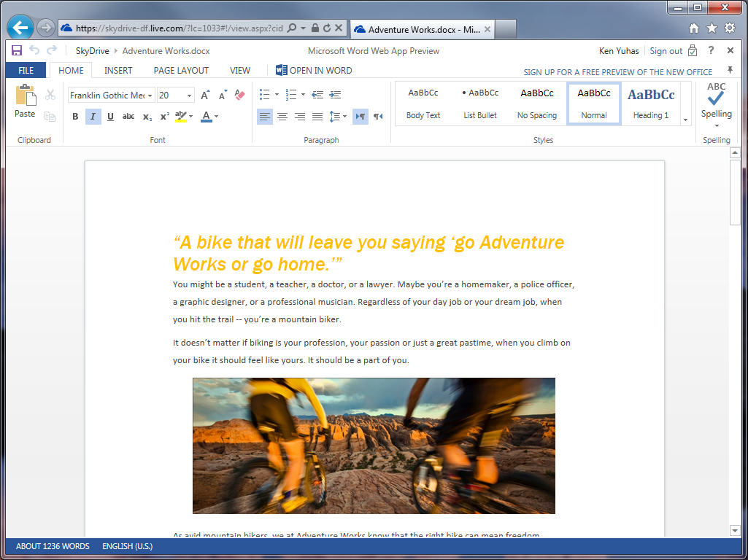The image size is (748, 560).
Task: Click the Save icon in title bar
Action: click(16, 51)
